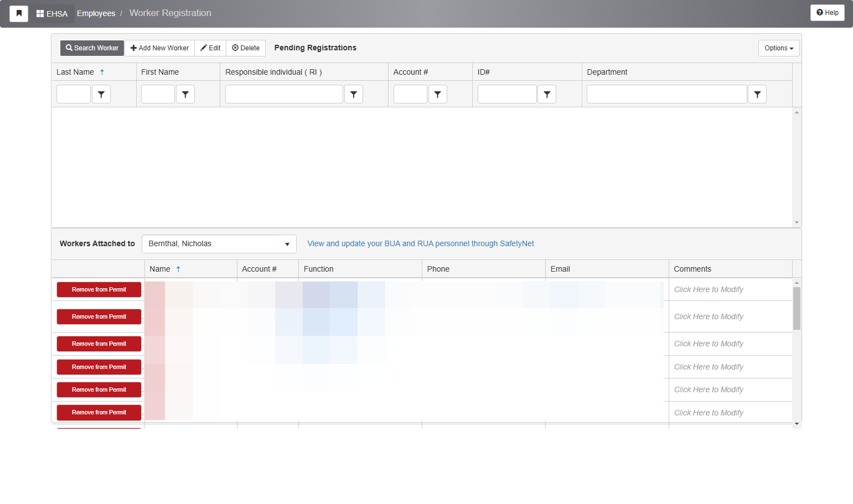
Task: Open Workers Attached to dropdown
Action: pos(219,244)
